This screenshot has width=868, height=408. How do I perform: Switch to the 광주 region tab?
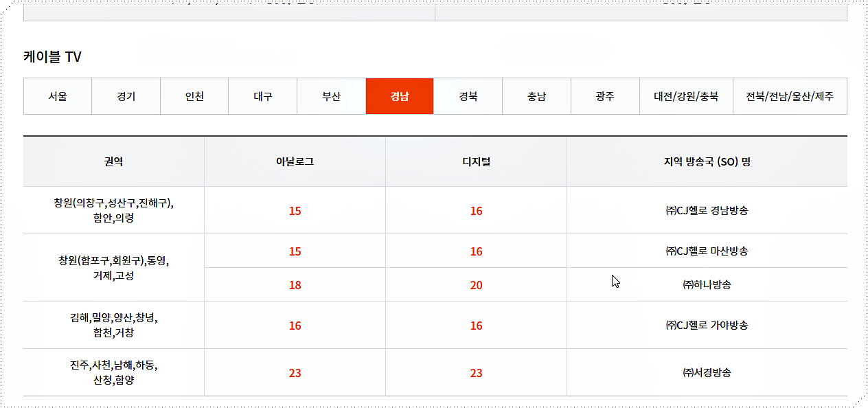pyautogui.click(x=605, y=96)
